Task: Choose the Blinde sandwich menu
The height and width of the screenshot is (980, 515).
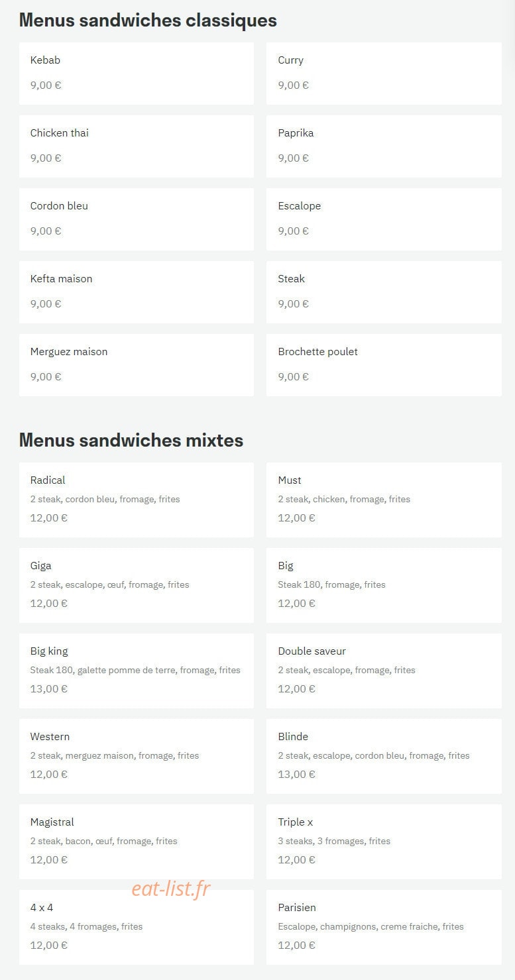Action: click(384, 756)
